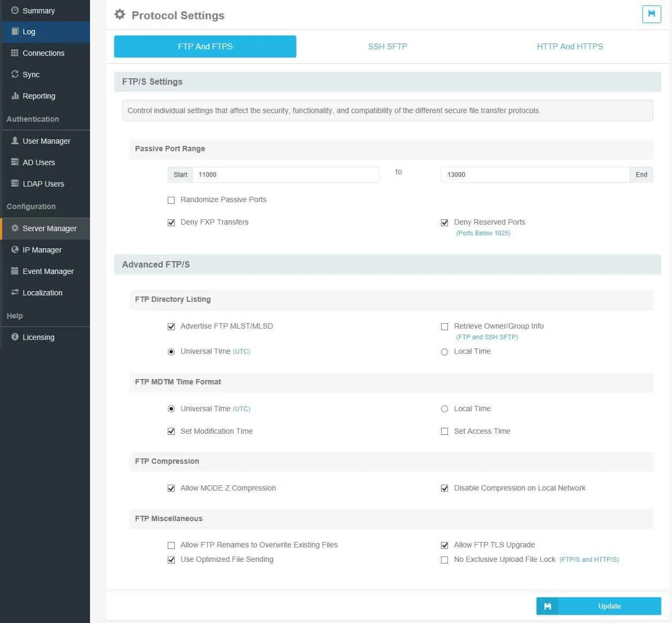Click the Server Manager gear icon
The height and width of the screenshot is (623, 672).
coord(15,228)
